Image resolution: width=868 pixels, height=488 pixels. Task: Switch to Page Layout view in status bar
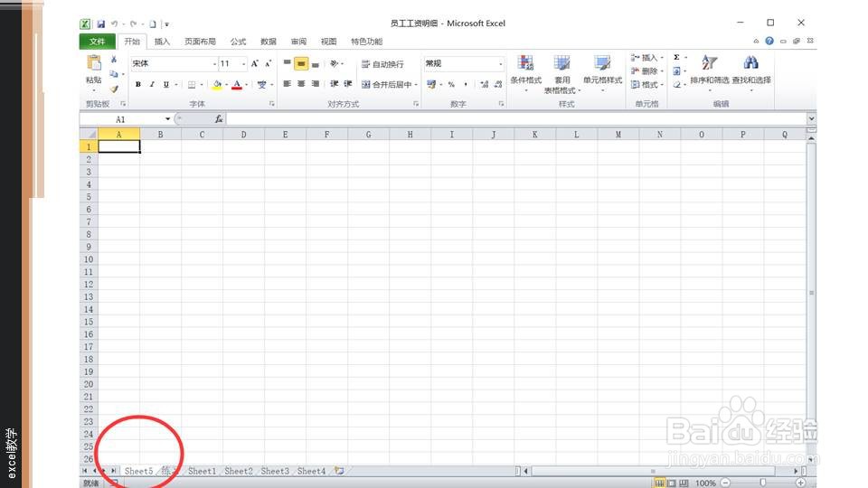[672, 483]
